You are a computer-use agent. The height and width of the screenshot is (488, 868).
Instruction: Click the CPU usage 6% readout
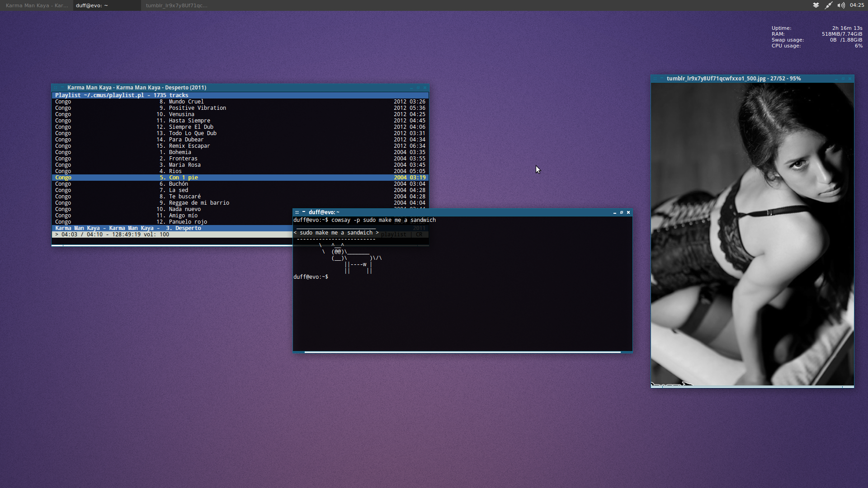coord(817,46)
